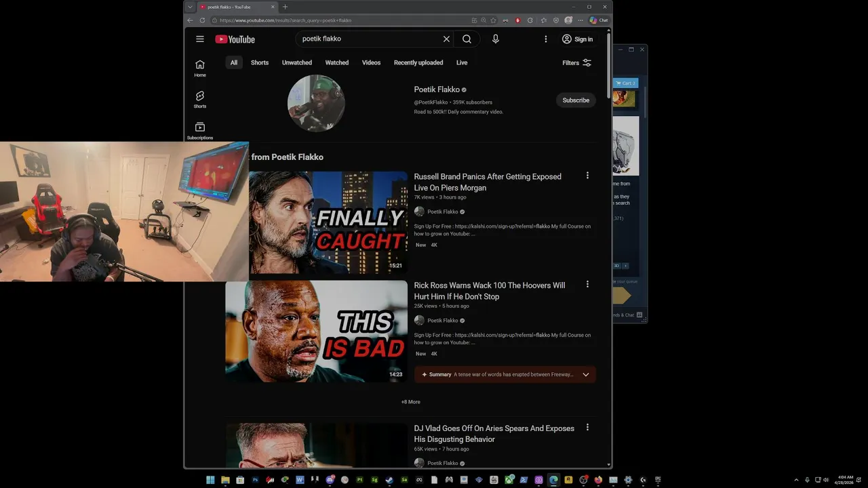The image size is (868, 488).
Task: Expand the Summary for Rick Ross video
Action: point(586,374)
